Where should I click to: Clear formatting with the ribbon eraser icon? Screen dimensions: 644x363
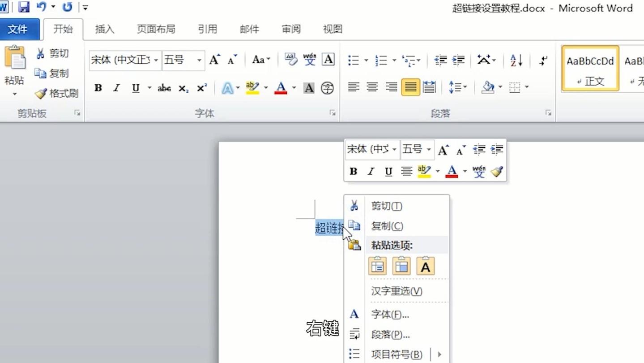(291, 60)
